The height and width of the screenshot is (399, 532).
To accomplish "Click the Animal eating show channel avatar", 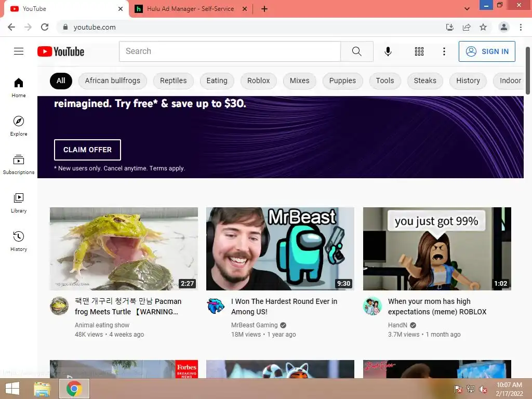I will coord(59,305).
